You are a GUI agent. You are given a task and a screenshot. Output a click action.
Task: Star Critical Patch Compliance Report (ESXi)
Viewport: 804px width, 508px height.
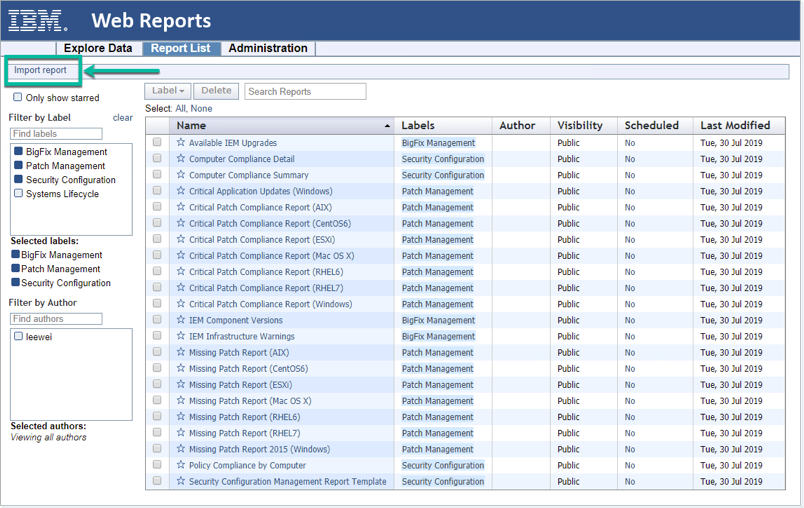click(180, 239)
